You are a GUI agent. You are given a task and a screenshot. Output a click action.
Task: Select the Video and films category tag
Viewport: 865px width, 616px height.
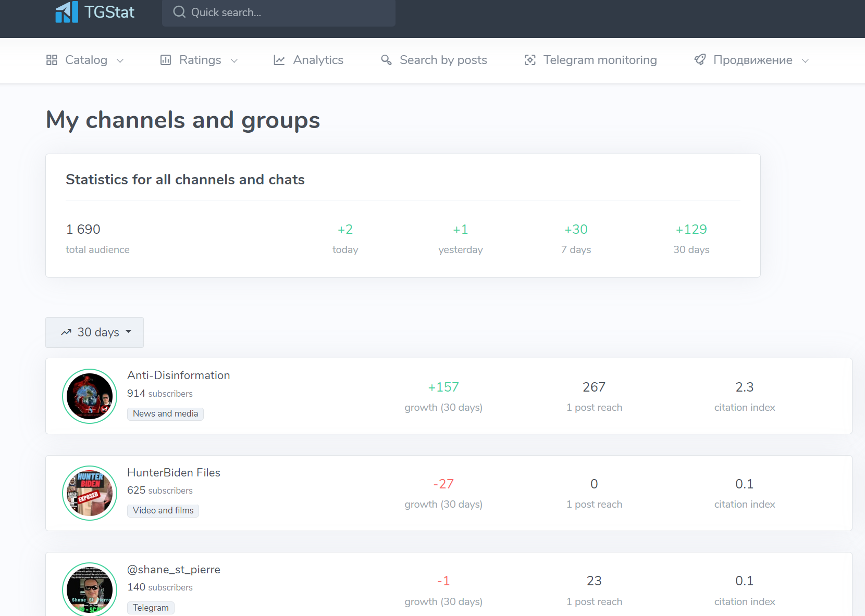163,510
